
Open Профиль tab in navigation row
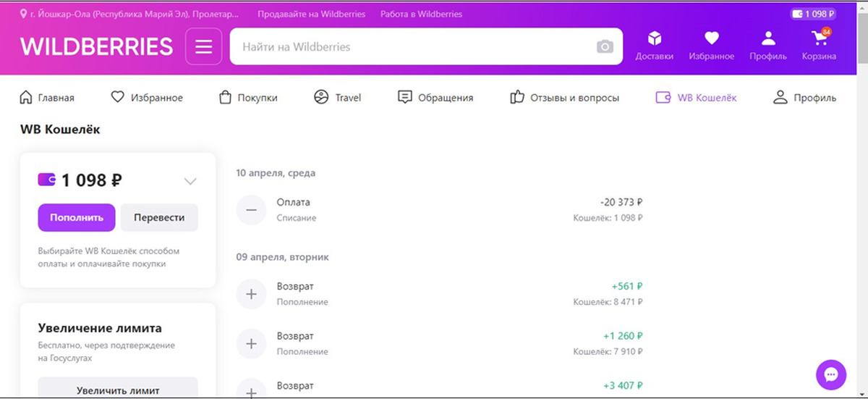point(804,97)
